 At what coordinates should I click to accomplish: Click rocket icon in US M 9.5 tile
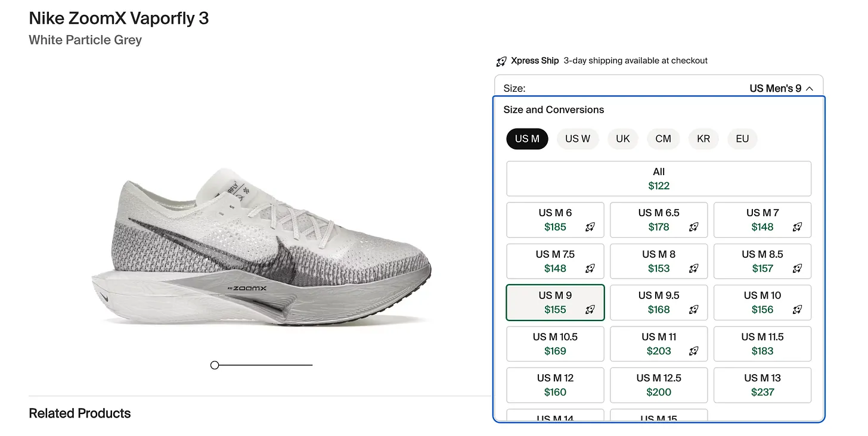(693, 310)
